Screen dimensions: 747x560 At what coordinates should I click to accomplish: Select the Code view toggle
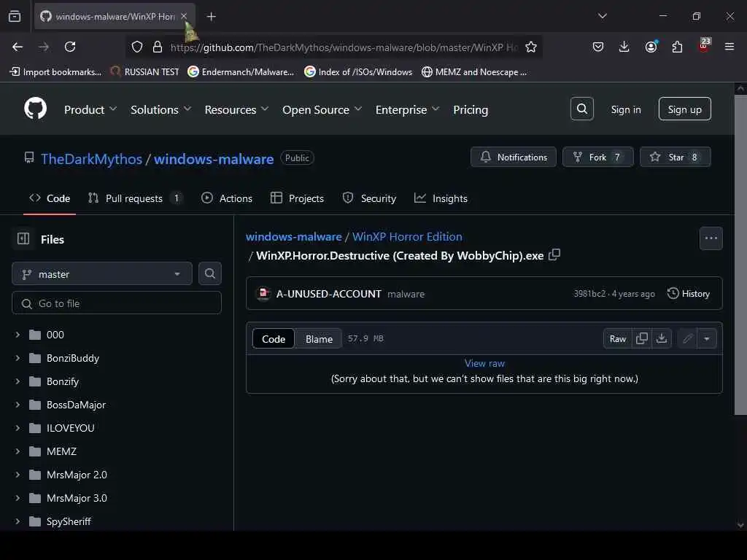pyautogui.click(x=274, y=338)
